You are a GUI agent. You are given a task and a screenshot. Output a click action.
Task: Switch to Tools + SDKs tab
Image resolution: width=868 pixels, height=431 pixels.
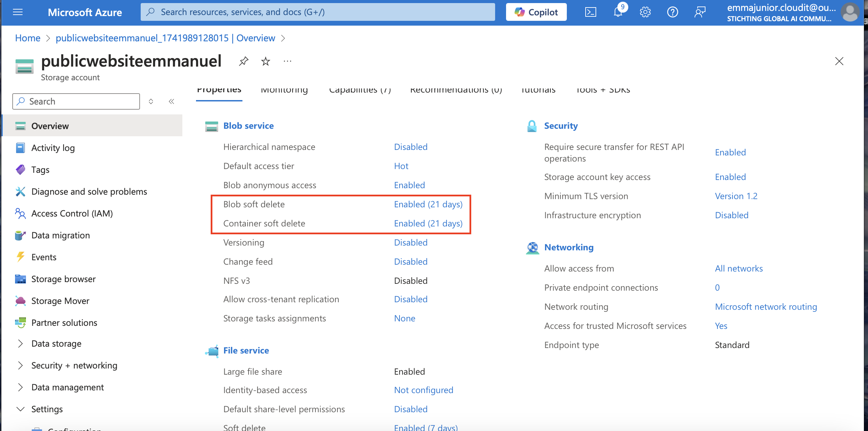tap(603, 91)
